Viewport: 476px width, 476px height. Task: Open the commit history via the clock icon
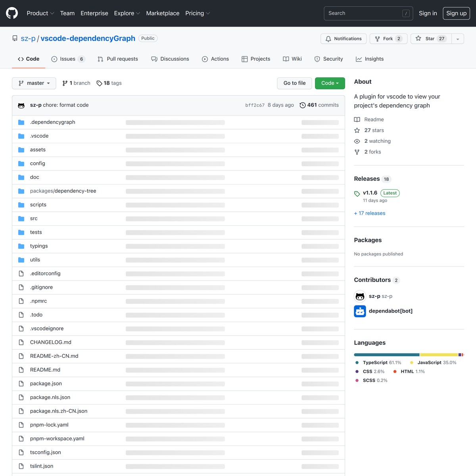303,105
